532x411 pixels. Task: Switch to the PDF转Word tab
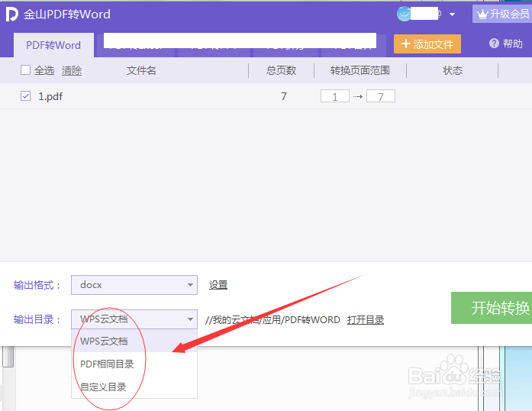coord(53,45)
